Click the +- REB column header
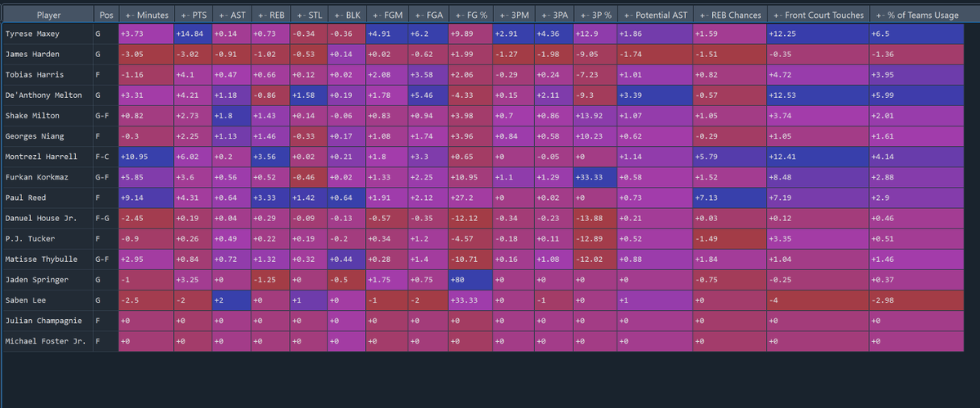 pyautogui.click(x=270, y=15)
